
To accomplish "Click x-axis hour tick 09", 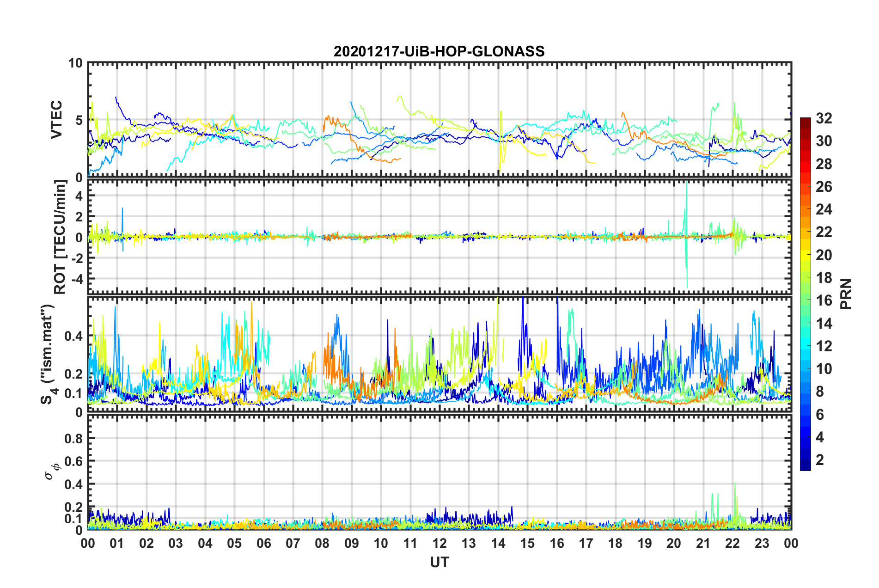I will pyautogui.click(x=352, y=543).
